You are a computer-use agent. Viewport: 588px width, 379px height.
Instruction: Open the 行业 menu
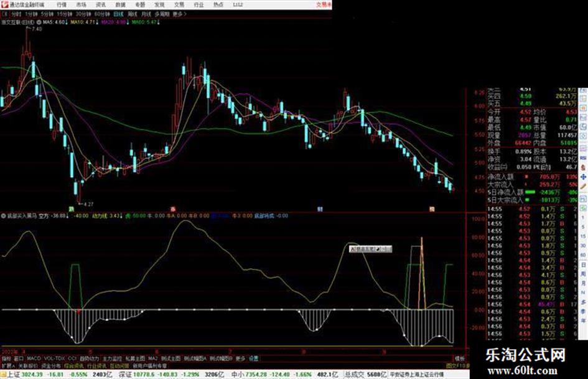(198, 4)
